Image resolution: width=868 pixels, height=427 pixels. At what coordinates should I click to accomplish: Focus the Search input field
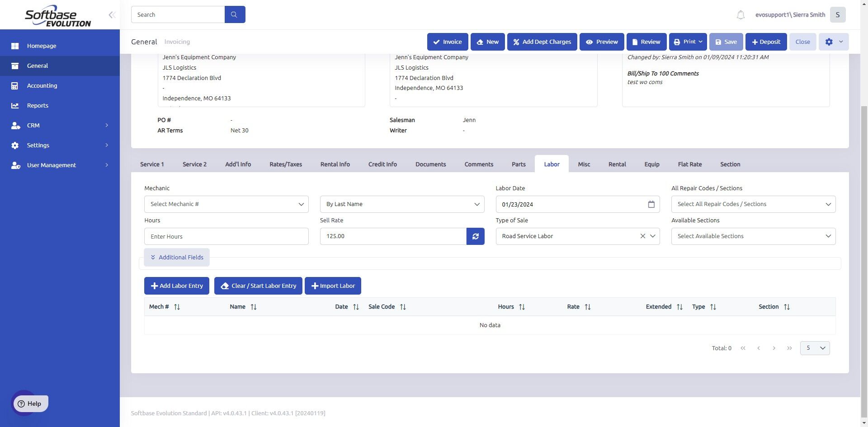pos(178,14)
